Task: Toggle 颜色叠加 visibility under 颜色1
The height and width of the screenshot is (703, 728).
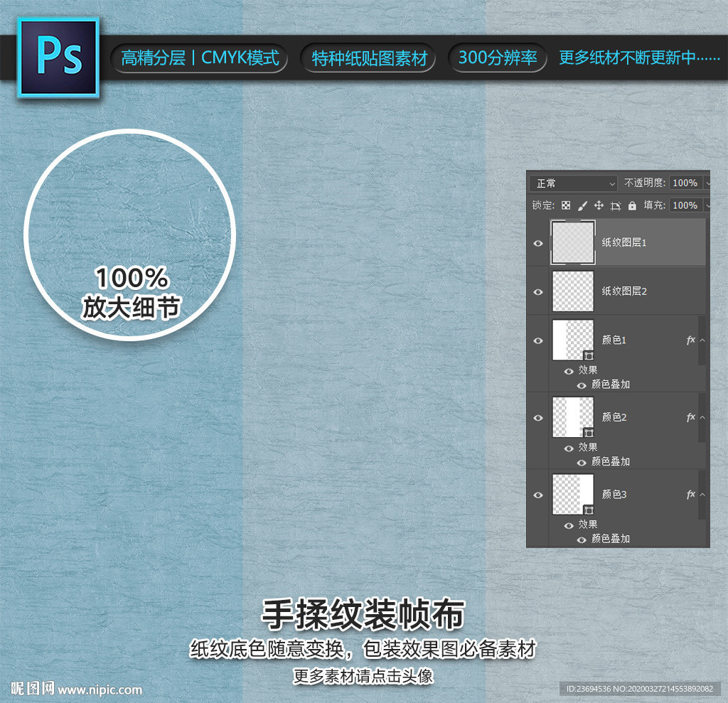Action: 582,385
